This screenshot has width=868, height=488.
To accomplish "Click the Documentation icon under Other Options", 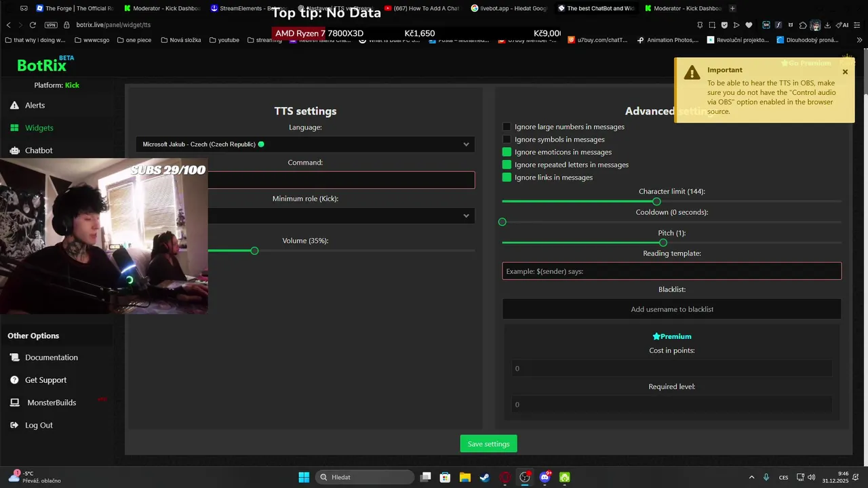I will point(14,357).
